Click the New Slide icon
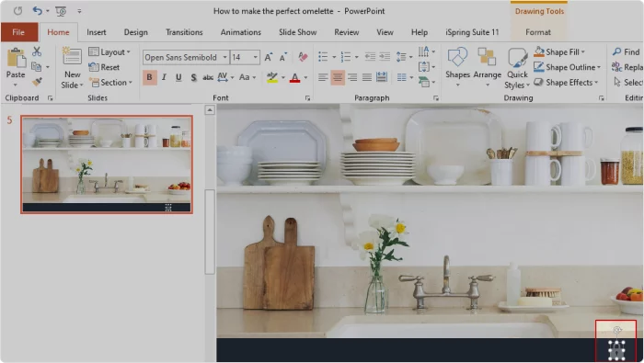 pyautogui.click(x=72, y=56)
